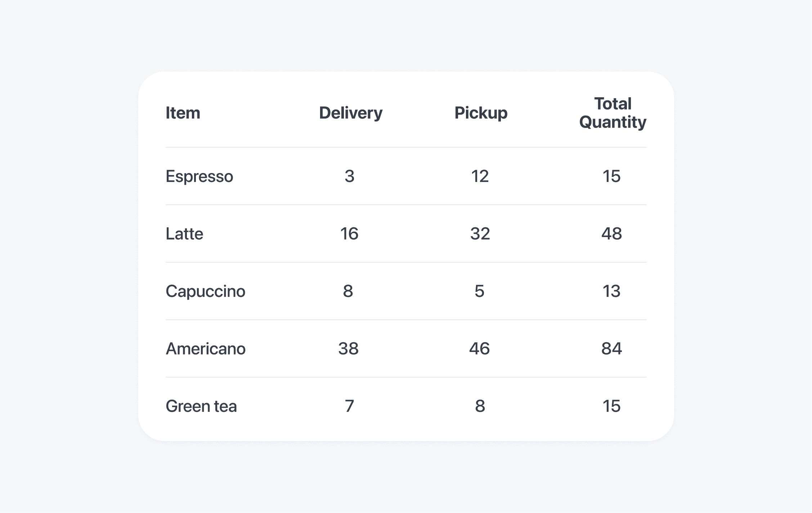Viewport: 812px width, 513px height.
Task: Click Green tea's Delivery value 7
Action: coord(349,406)
